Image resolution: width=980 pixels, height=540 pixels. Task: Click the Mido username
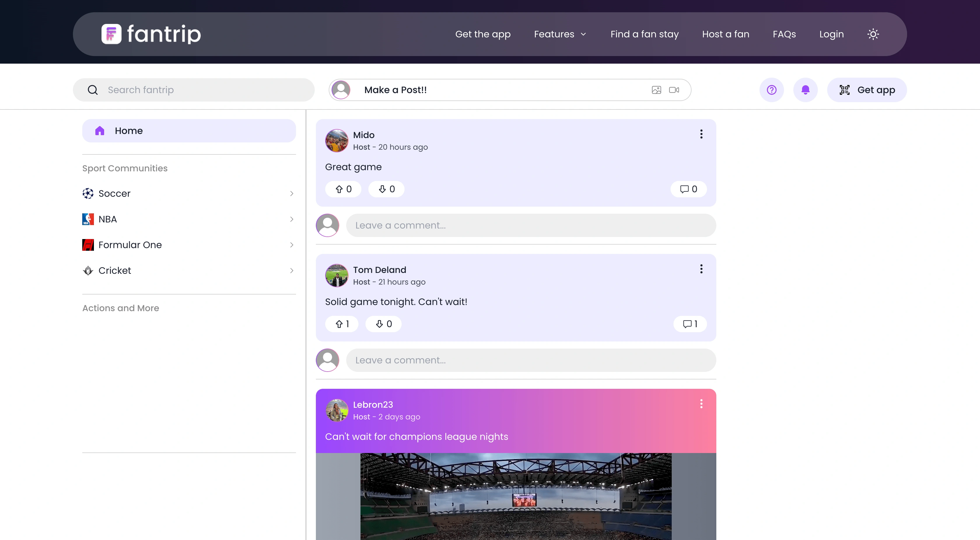364,135
